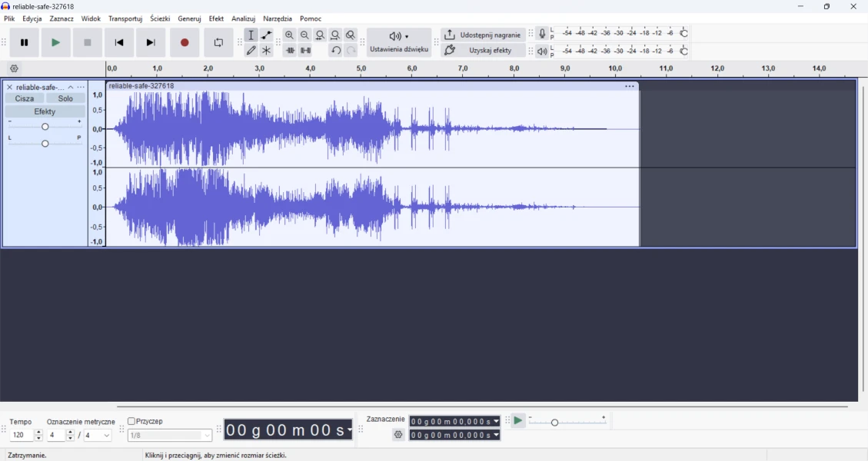Click the undo arrow icon
This screenshot has width=868, height=461.
click(x=336, y=51)
